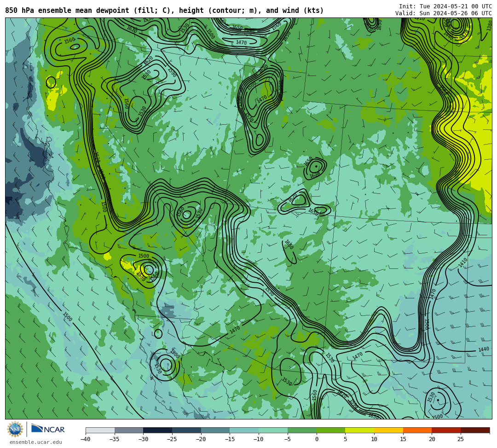Pick the amber 10 to 15 colorbar swatch

(388, 430)
